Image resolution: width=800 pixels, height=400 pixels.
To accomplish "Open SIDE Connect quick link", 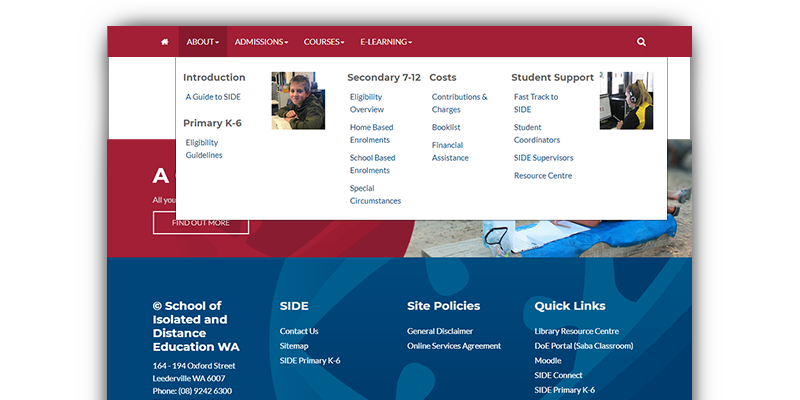I will [558, 376].
